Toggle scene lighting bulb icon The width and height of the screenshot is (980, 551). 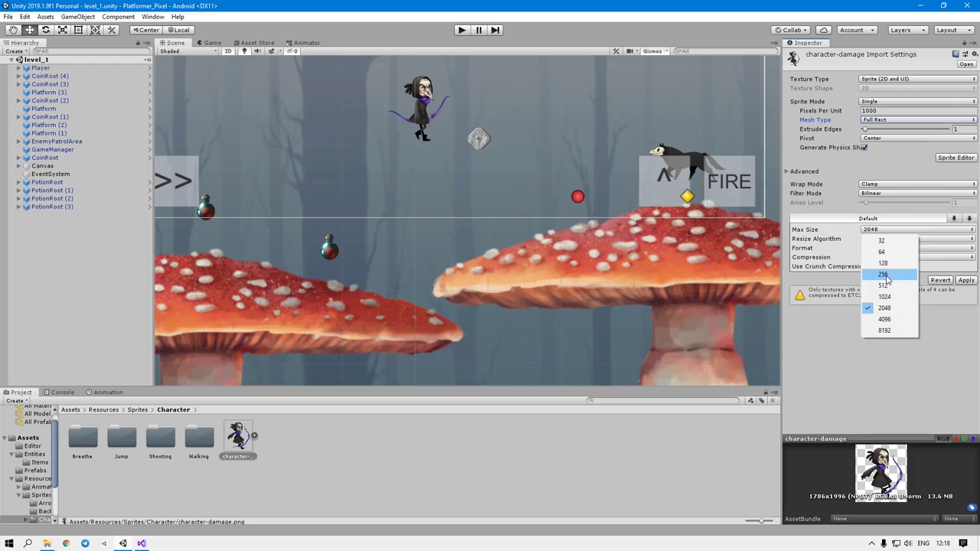coord(244,51)
